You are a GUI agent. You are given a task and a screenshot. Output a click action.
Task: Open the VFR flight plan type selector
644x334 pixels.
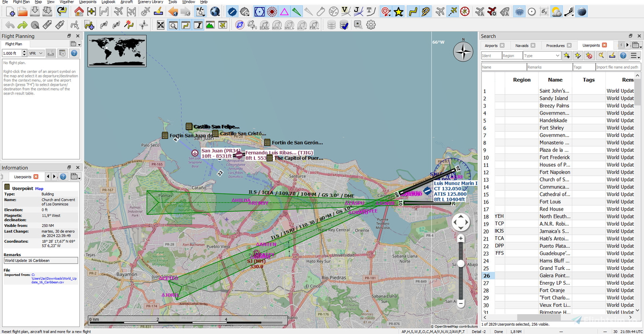35,53
